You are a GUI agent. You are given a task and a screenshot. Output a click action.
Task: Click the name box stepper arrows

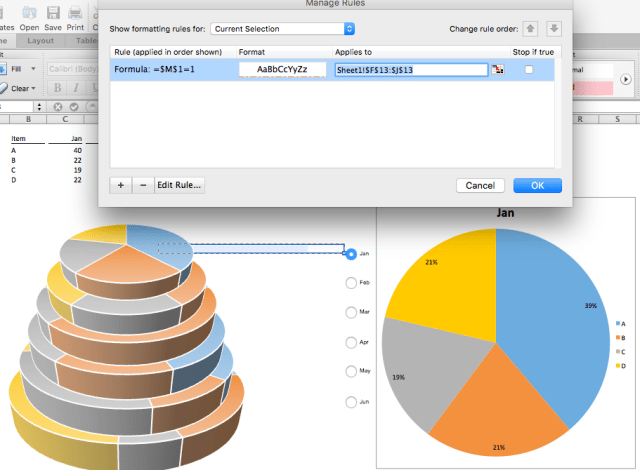click(39, 107)
